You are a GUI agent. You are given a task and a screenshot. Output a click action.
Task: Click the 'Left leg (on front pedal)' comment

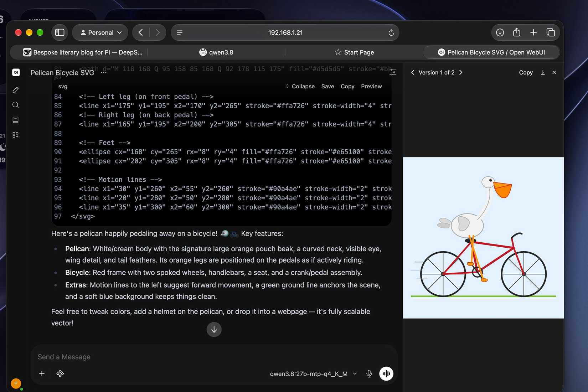click(146, 97)
